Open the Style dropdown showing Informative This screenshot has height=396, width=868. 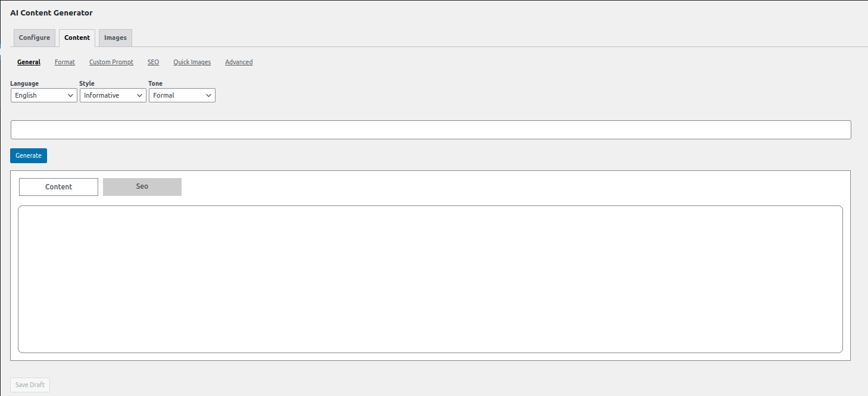pos(113,95)
